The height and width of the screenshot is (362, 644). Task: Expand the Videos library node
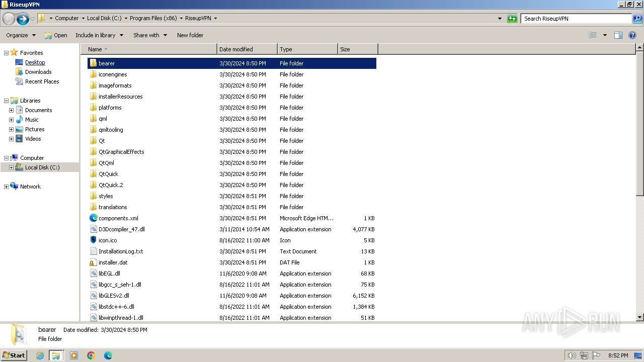(11, 139)
